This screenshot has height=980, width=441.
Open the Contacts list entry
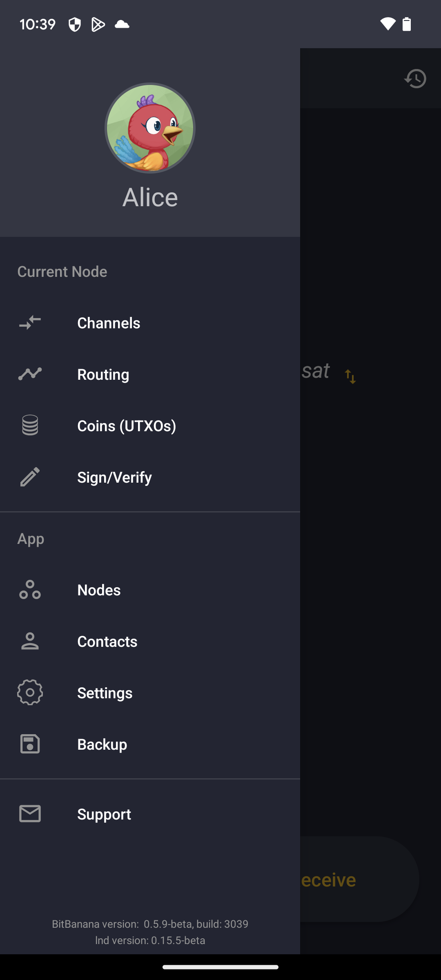[x=107, y=641]
